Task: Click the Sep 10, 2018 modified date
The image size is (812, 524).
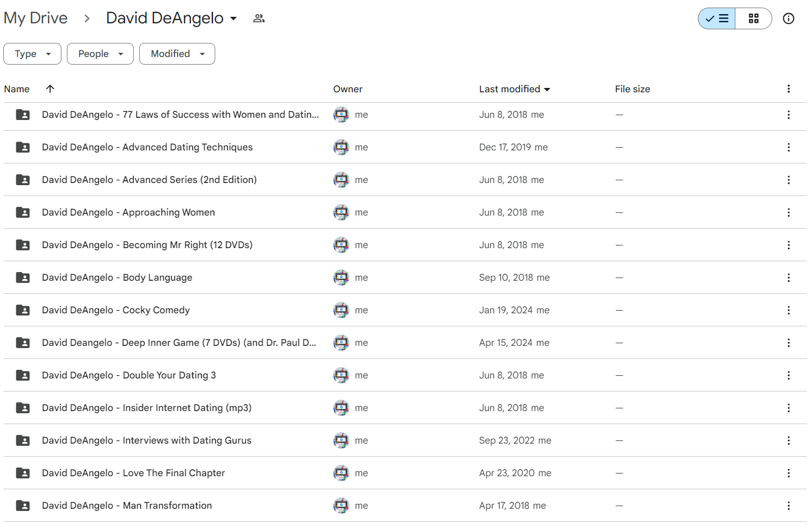Action: click(x=506, y=277)
